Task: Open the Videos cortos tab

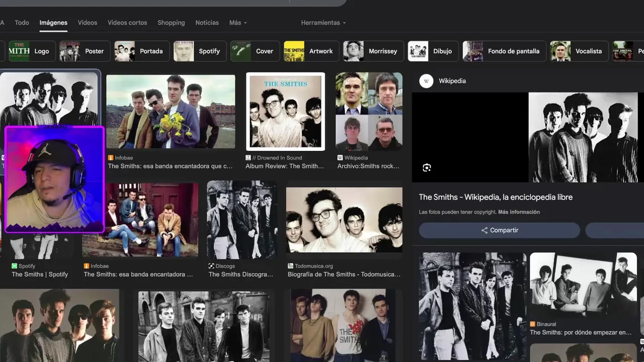Action: click(127, 23)
